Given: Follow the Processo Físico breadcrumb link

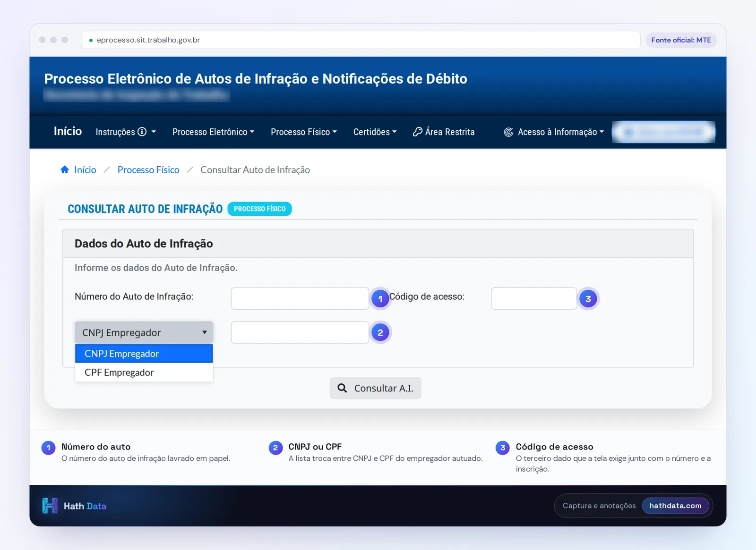Looking at the screenshot, I should coord(148,170).
